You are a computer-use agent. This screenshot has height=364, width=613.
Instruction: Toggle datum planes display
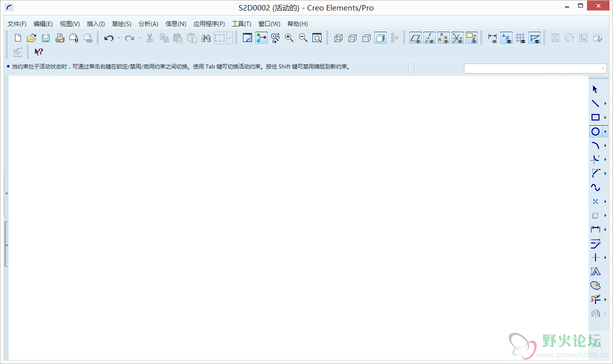415,38
